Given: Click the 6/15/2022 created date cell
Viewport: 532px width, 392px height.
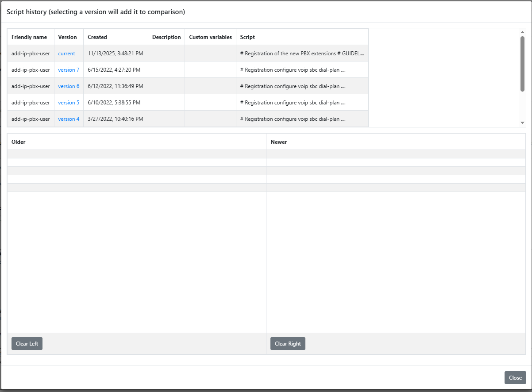Looking at the screenshot, I should click(x=114, y=70).
